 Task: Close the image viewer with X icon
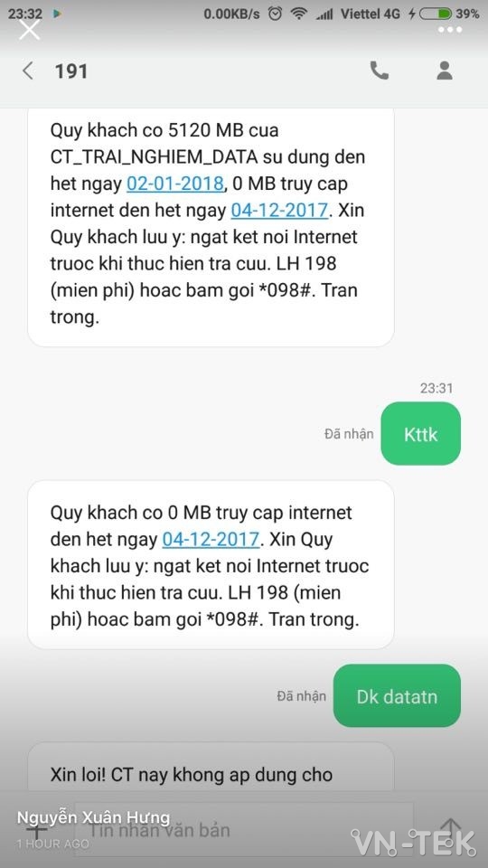click(x=29, y=29)
